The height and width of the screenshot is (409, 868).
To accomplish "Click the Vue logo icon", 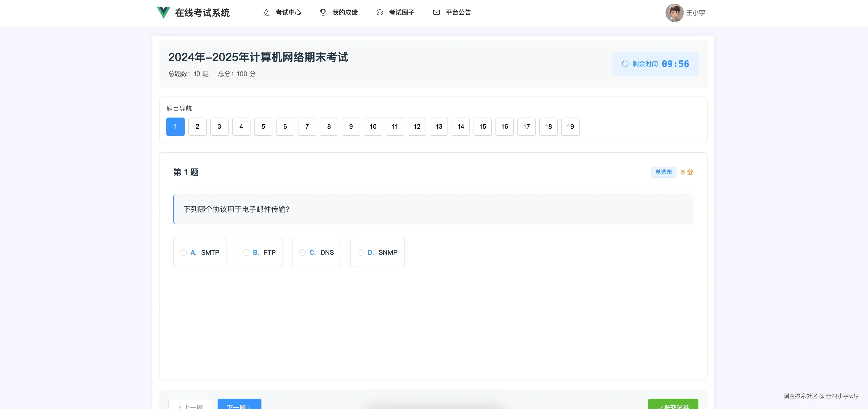I will pyautogui.click(x=163, y=13).
